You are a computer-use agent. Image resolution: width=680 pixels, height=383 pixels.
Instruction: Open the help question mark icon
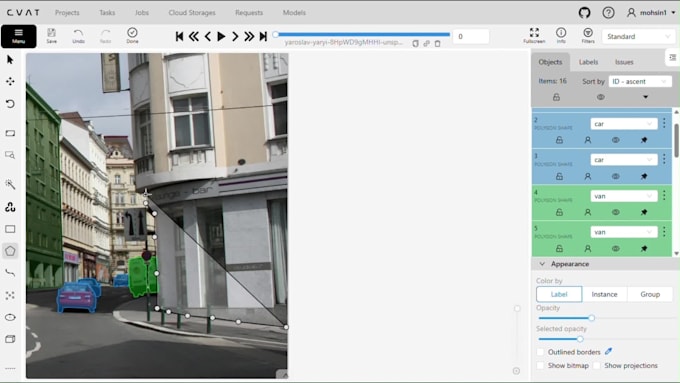coord(608,13)
